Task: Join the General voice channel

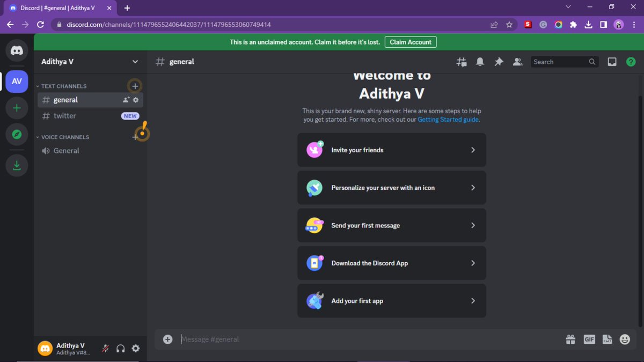Action: 90,151
